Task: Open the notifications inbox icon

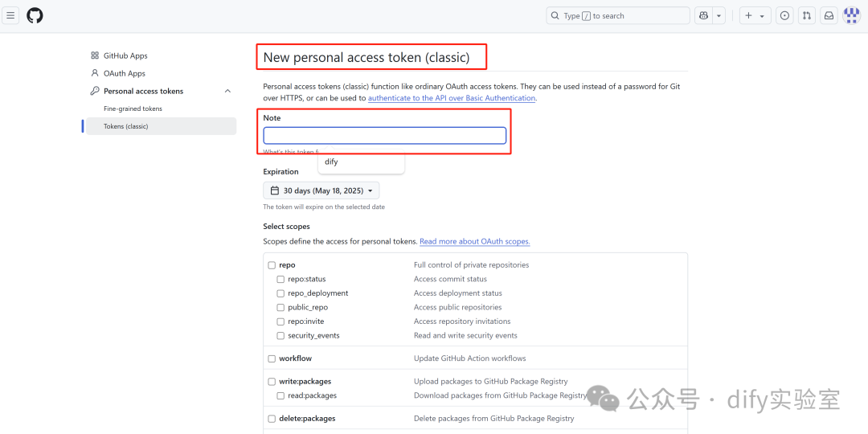Action: 829,15
